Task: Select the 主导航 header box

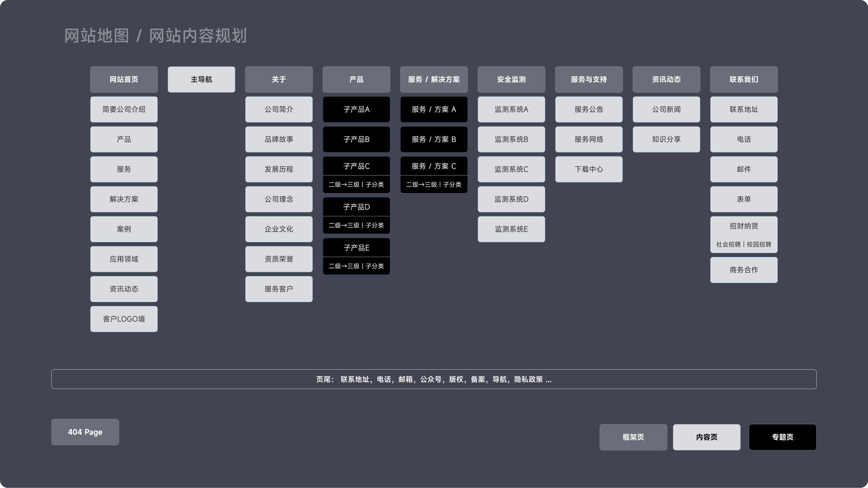Action: click(x=201, y=79)
